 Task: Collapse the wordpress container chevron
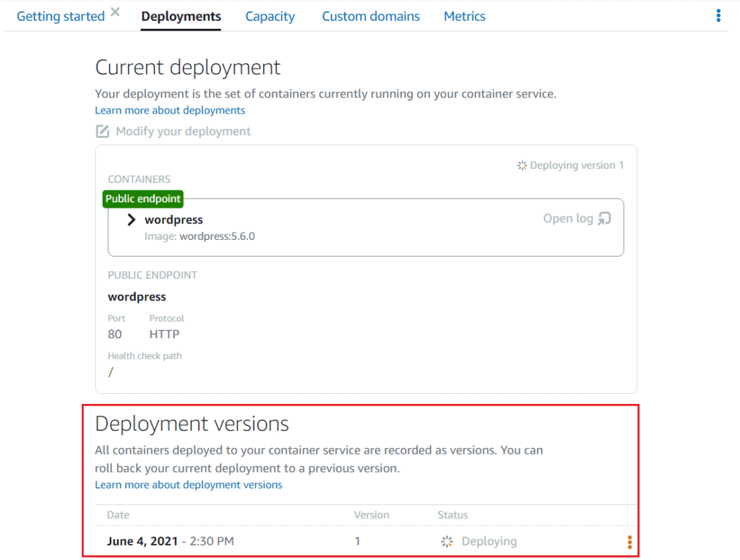[131, 219]
